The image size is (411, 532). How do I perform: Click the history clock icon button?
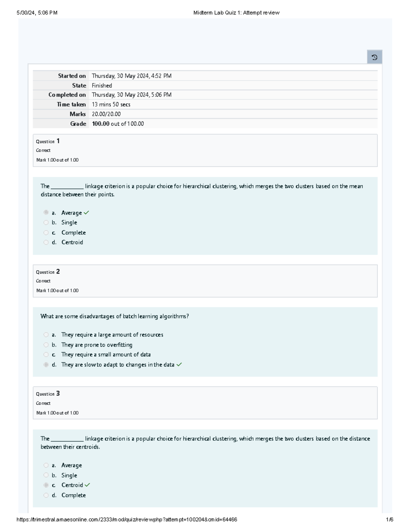(374, 57)
